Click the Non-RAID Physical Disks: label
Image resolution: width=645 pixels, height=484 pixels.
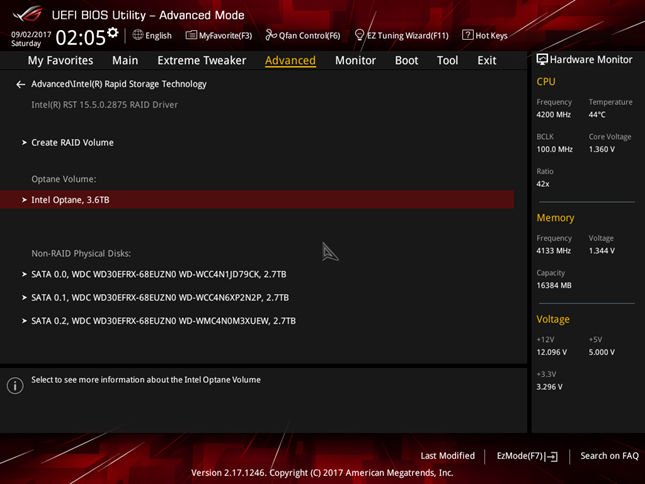click(x=81, y=253)
